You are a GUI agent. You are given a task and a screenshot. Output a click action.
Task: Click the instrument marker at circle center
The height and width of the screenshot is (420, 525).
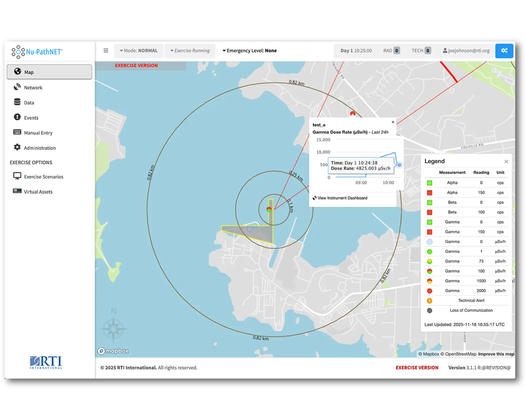(x=269, y=209)
